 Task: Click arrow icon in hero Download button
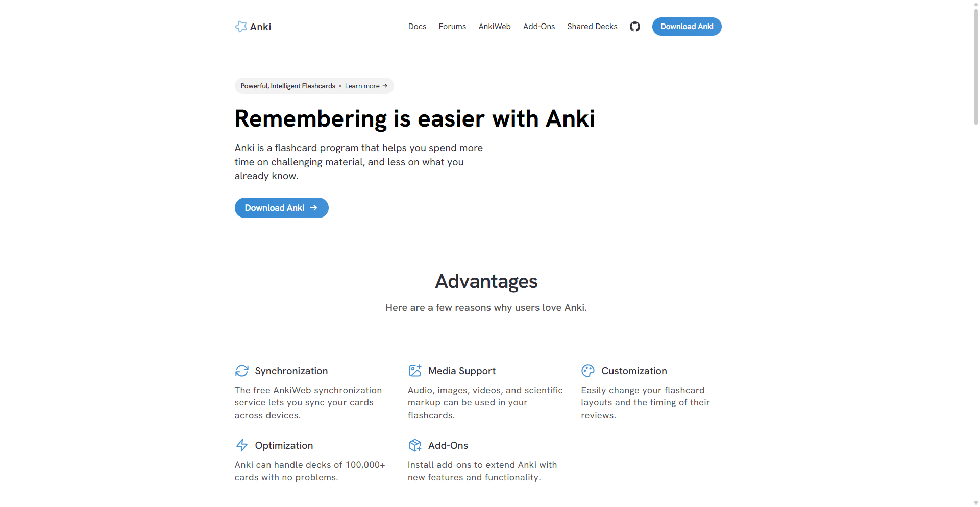(x=314, y=208)
